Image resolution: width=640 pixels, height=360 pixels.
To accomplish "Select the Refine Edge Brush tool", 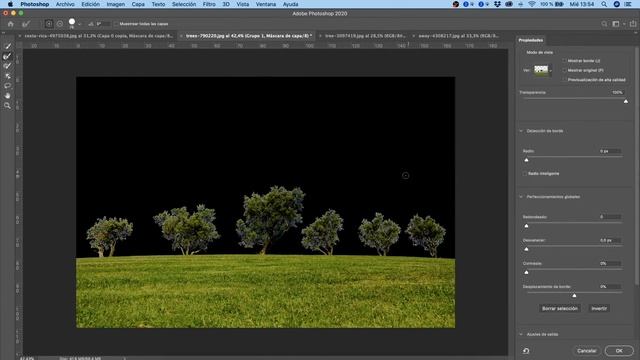I will click(x=7, y=56).
